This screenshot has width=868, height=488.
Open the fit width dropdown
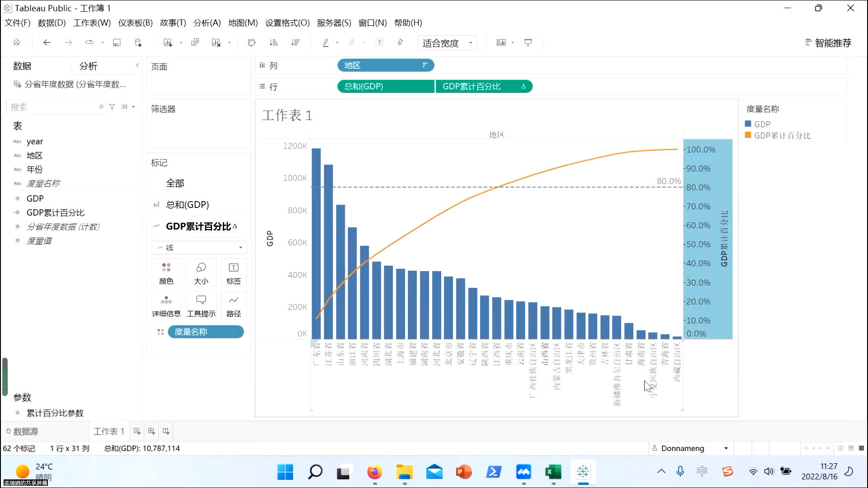point(447,43)
